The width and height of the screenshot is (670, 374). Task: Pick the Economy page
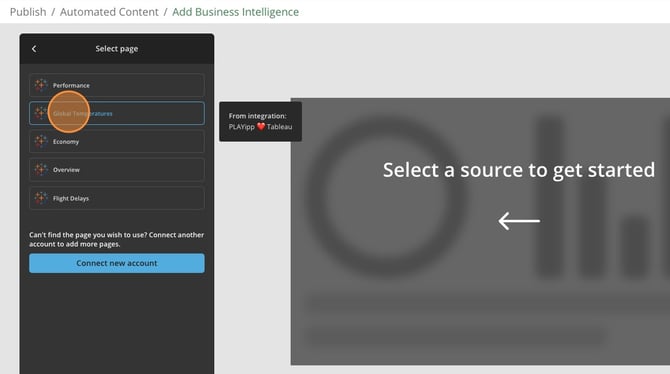117,141
